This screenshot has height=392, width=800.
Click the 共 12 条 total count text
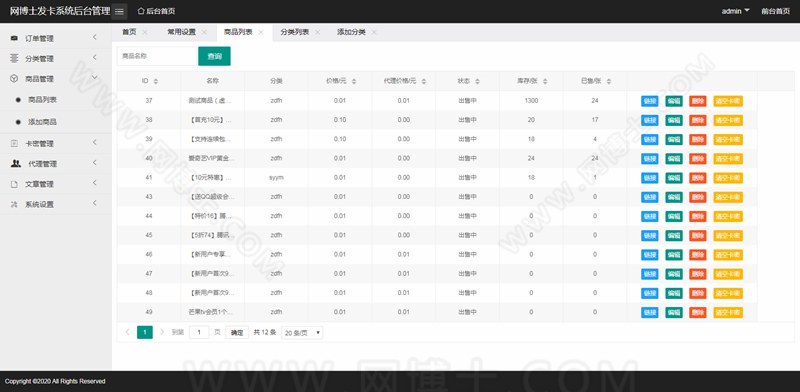point(265,332)
